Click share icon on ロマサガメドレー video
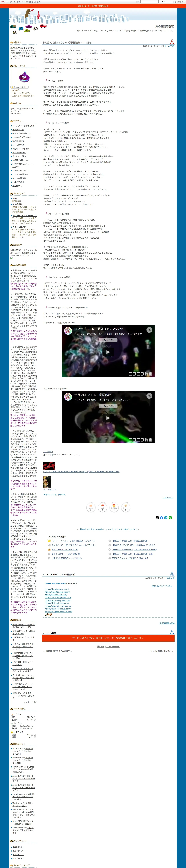This screenshot has height=868, width=186. 149,330
